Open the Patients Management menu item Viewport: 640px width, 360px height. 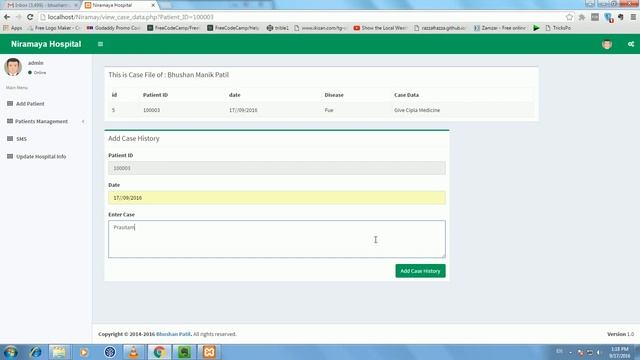(42, 121)
